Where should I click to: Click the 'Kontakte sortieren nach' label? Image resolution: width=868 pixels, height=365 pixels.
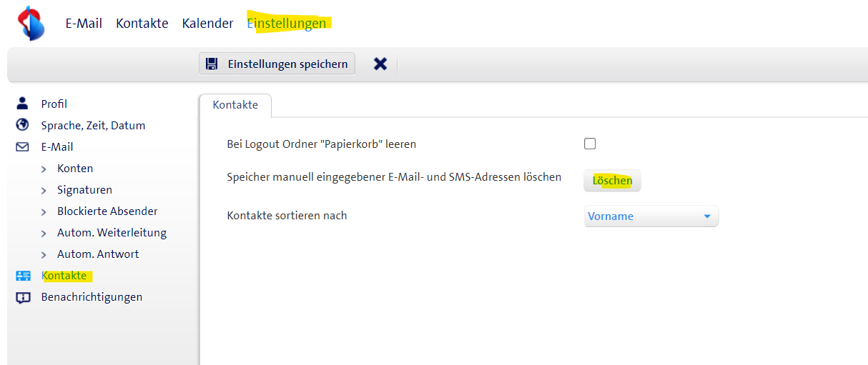287,216
